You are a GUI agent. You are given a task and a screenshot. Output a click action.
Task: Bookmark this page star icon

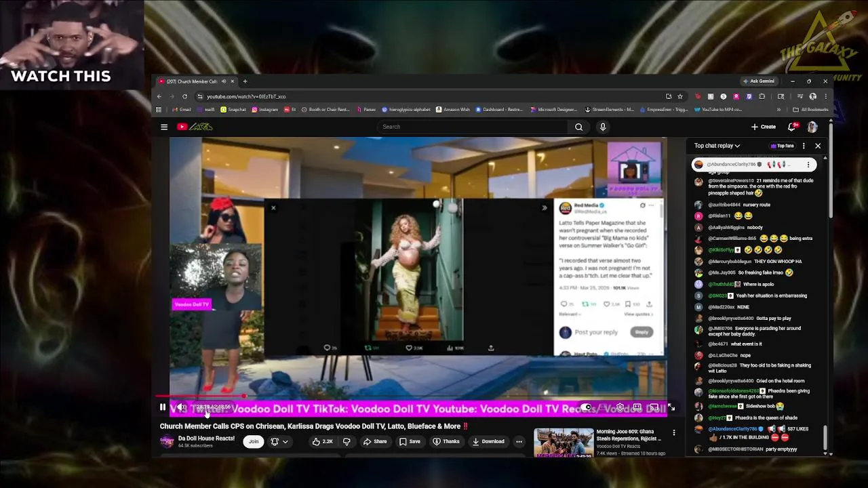[680, 96]
